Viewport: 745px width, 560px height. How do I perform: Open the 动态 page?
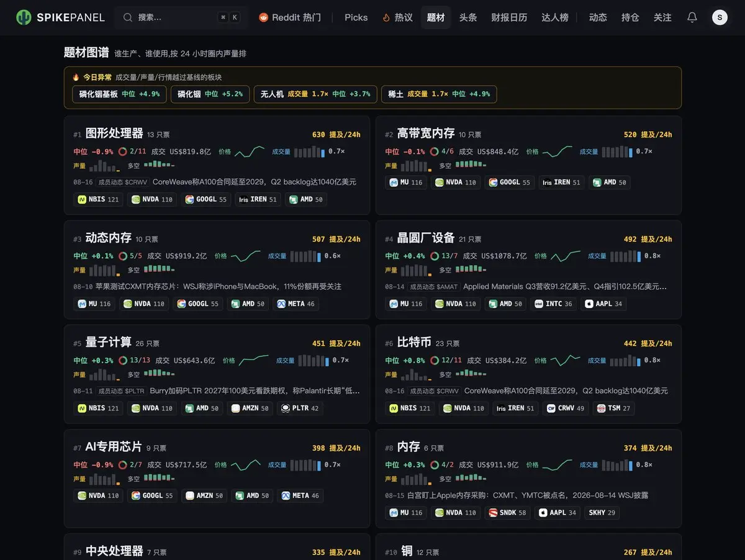coord(598,17)
